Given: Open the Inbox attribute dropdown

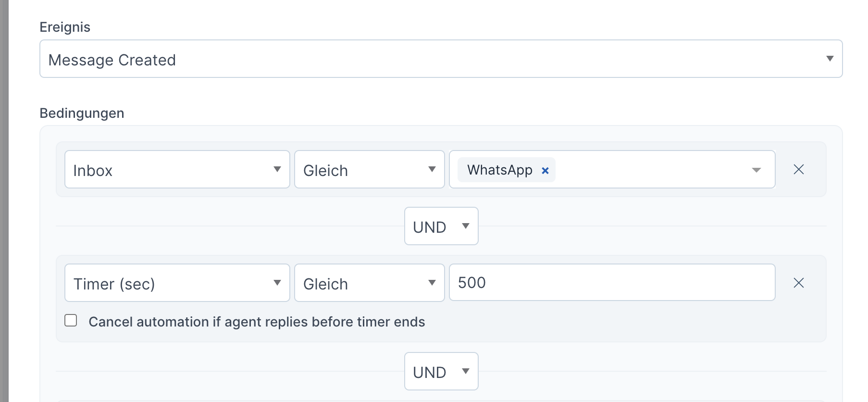Looking at the screenshot, I should coord(177,169).
